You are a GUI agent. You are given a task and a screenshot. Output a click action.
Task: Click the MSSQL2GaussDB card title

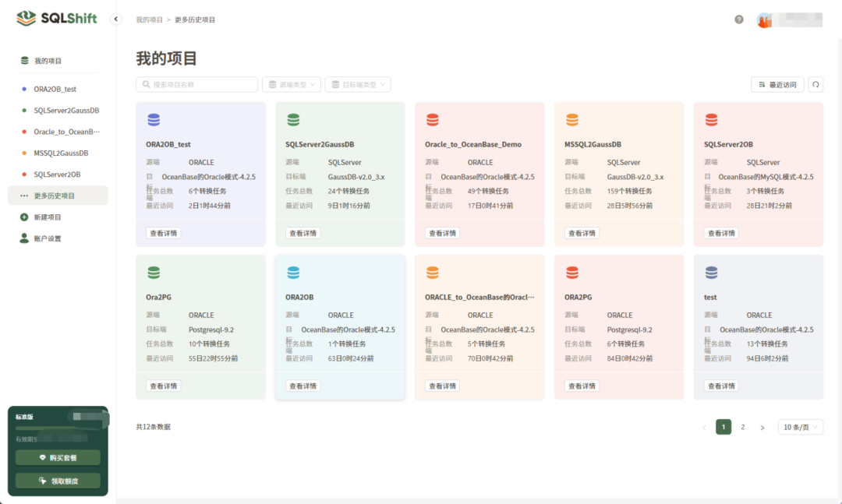click(x=593, y=144)
